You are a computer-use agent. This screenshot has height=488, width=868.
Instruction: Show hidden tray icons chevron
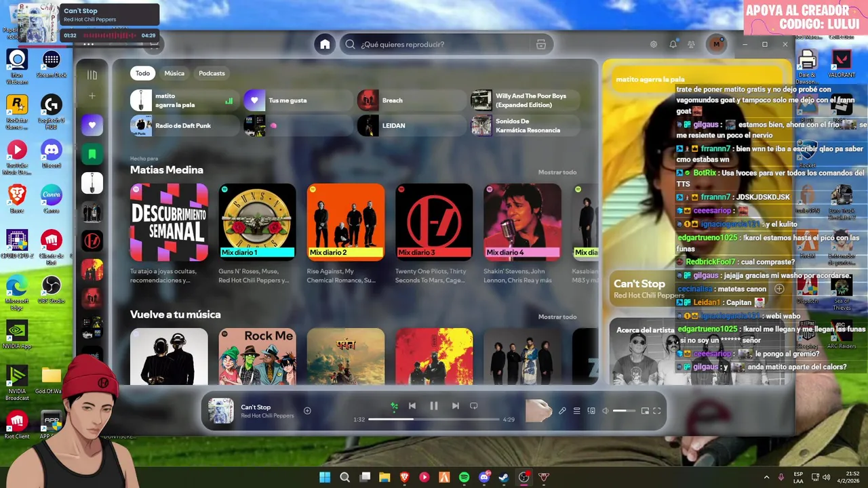(767, 477)
